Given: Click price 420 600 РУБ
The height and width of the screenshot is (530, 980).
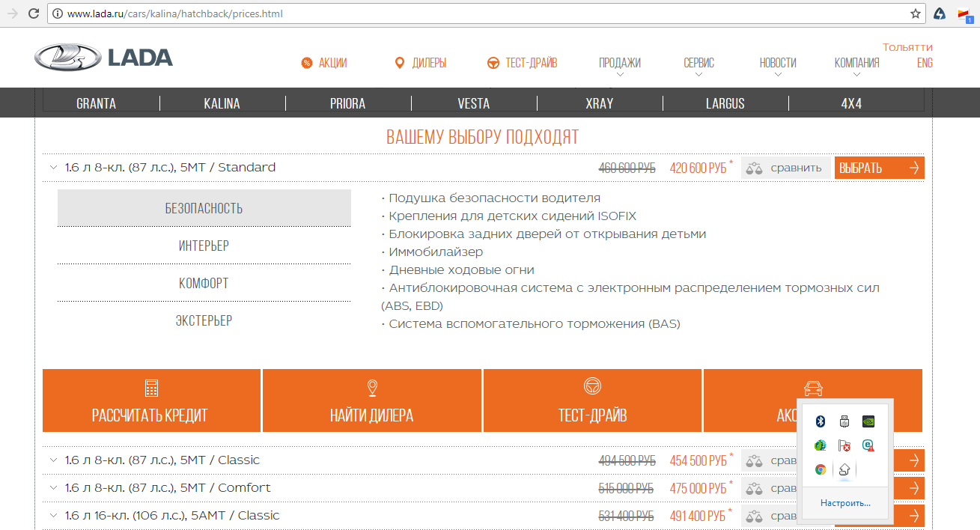Looking at the screenshot, I should click(698, 168).
